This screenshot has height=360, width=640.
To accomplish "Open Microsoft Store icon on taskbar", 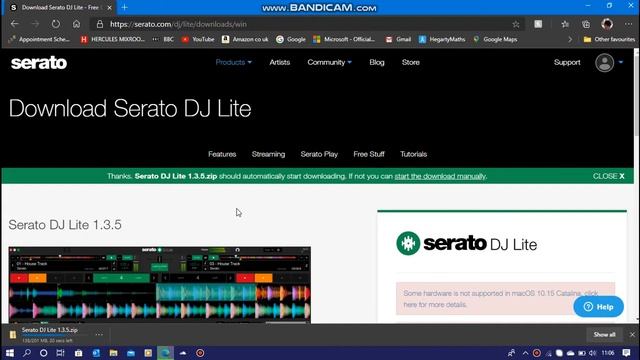I will click(x=78, y=353).
